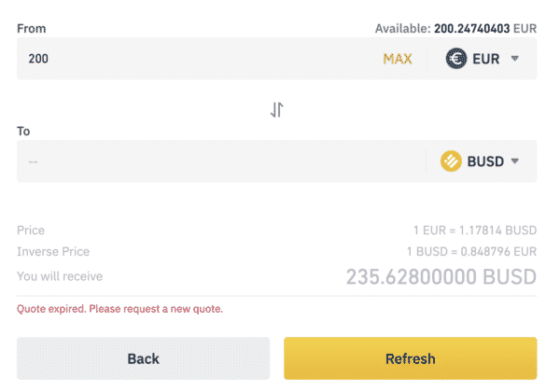Click the Euro coin icon
The height and width of the screenshot is (392, 560).
(x=456, y=58)
